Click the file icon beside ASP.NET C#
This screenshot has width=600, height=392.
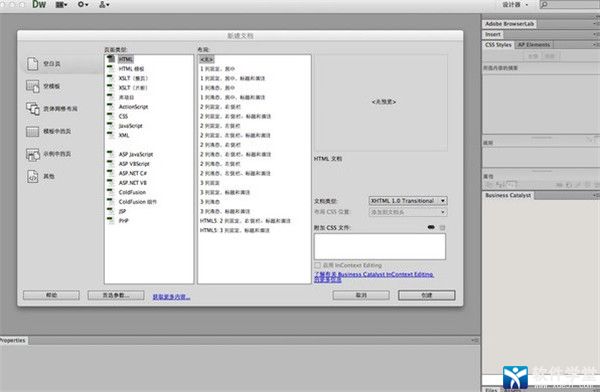(x=111, y=173)
